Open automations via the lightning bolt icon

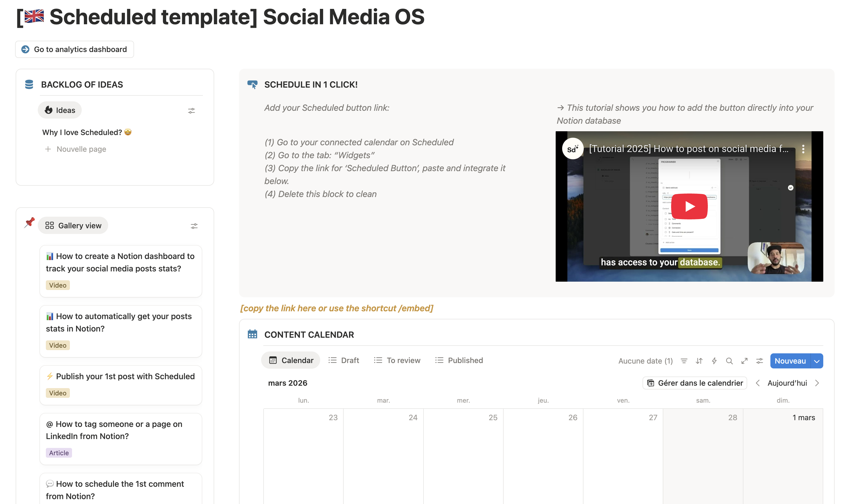[x=714, y=361]
